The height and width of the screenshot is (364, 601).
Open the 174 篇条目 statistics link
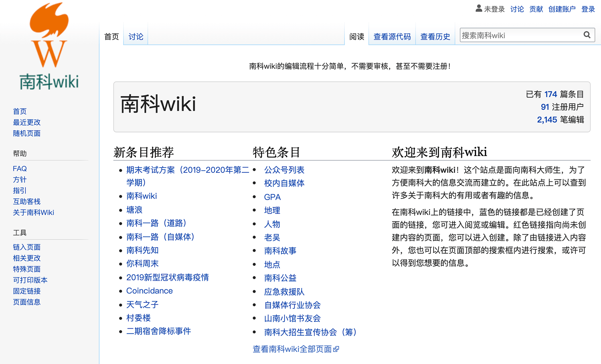coord(550,94)
